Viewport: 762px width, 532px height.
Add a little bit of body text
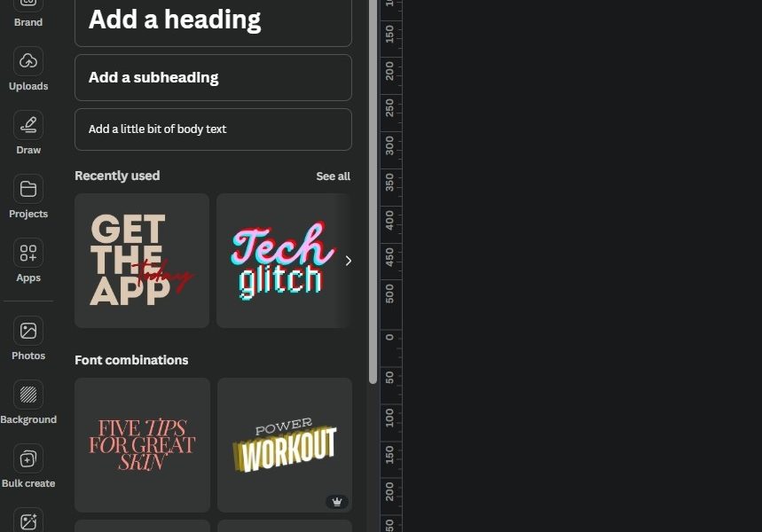coord(213,129)
